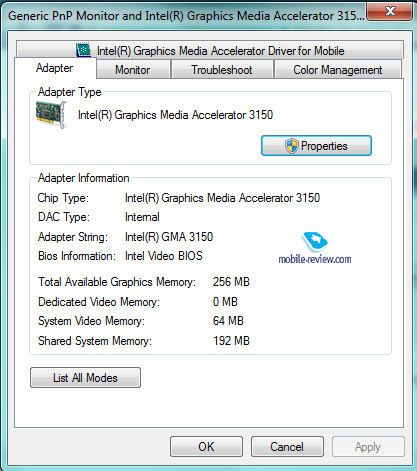Image resolution: width=417 pixels, height=471 pixels.
Task: Click System Video Memory value 64 MB
Action: [228, 321]
